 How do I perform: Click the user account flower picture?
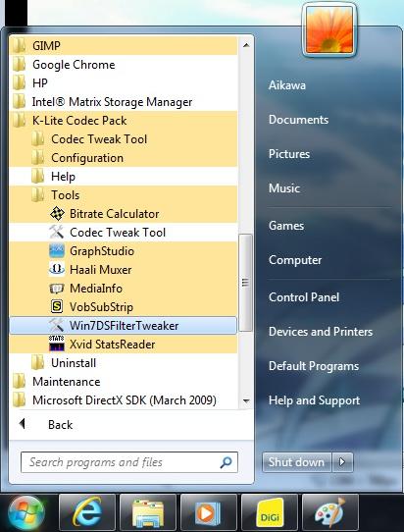click(329, 30)
